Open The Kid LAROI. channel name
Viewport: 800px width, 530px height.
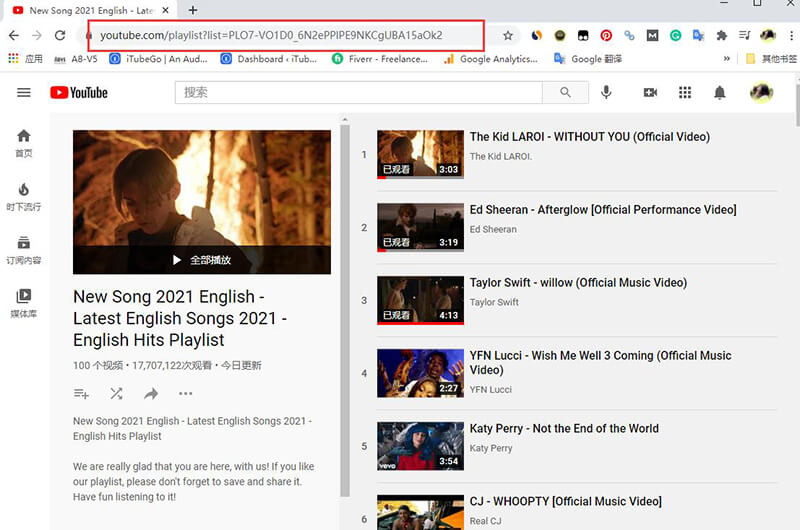pyautogui.click(x=501, y=157)
